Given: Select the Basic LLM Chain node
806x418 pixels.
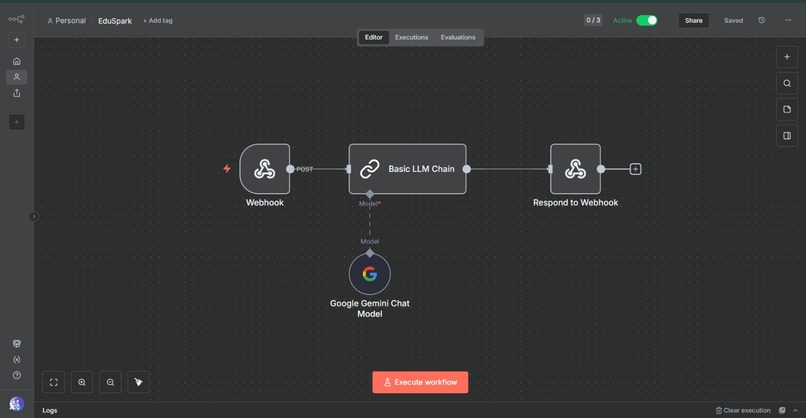Looking at the screenshot, I should (x=408, y=169).
